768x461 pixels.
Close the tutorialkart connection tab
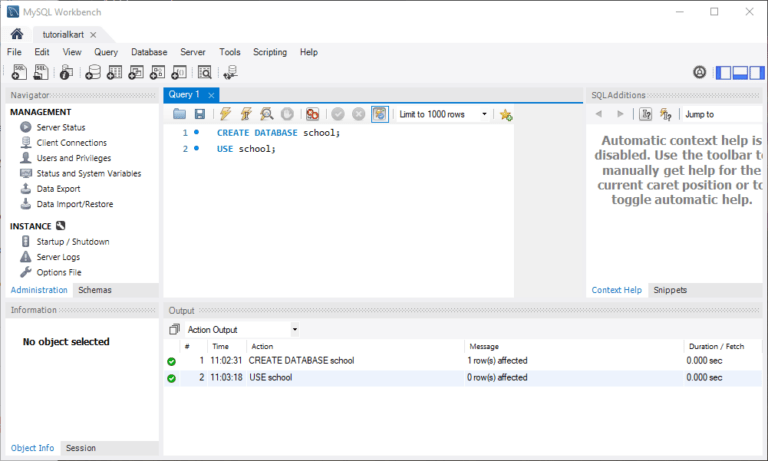(93, 35)
